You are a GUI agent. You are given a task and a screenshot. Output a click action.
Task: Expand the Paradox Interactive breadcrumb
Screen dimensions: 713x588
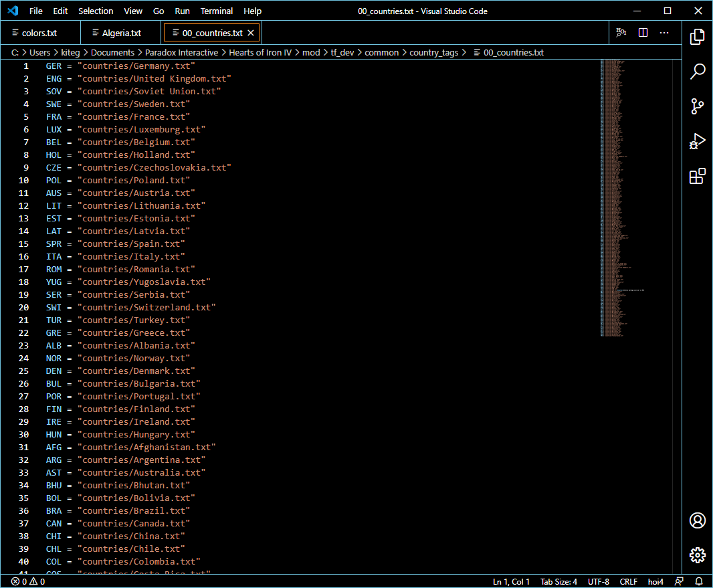181,52
